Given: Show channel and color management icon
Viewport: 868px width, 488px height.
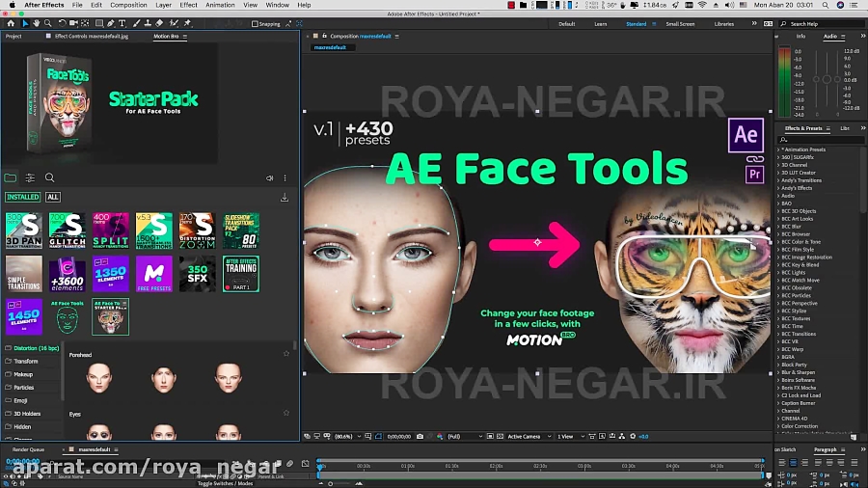Looking at the screenshot, I should point(440,437).
